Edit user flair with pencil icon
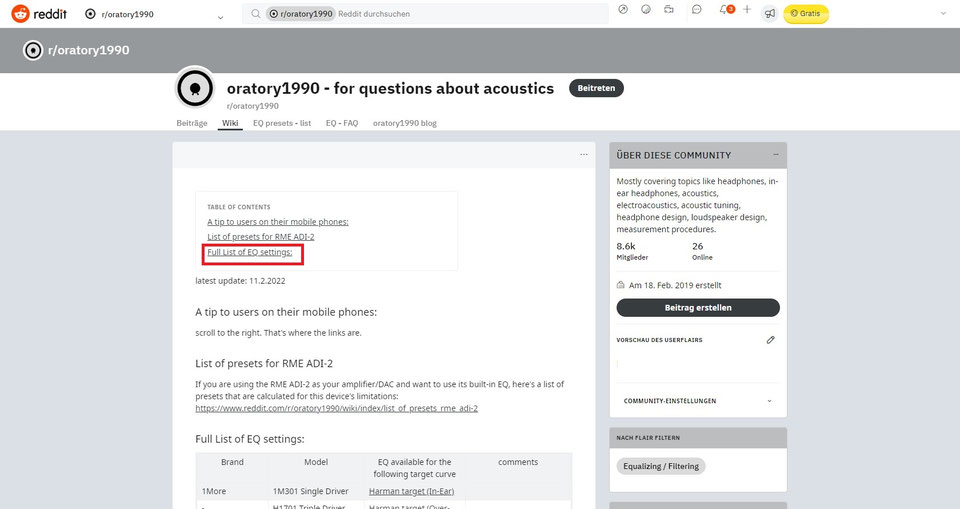Screen dimensions: 960x509 pos(771,340)
